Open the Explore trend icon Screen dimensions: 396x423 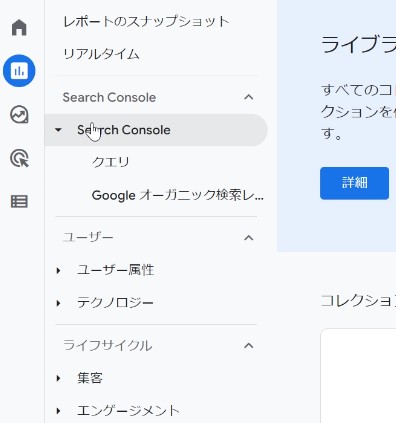pyautogui.click(x=19, y=115)
